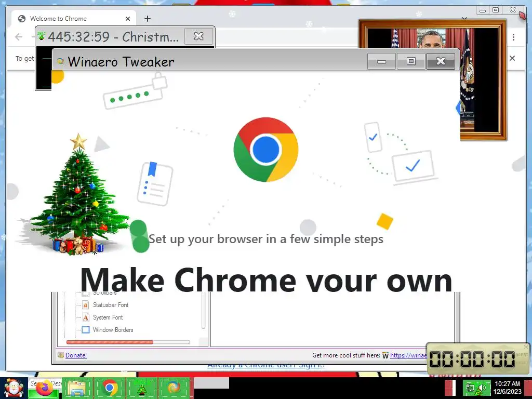Click the Window Borders item icon
The height and width of the screenshot is (399, 532).
coord(86,329)
